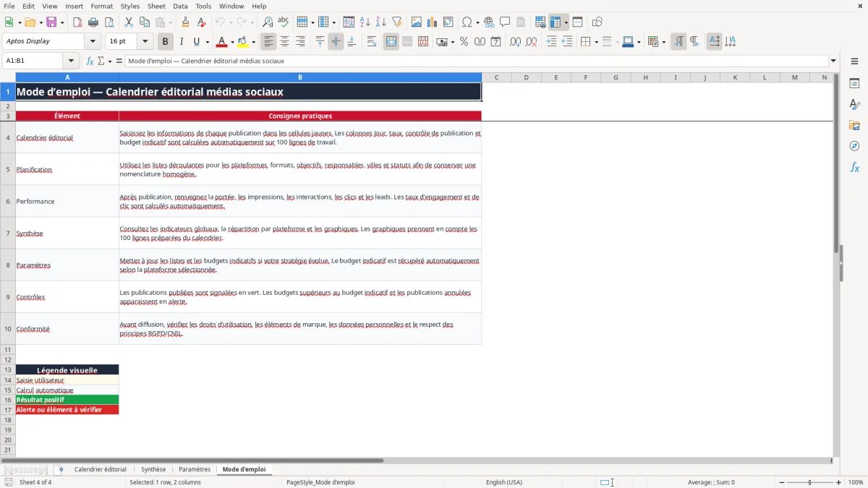Insert a hyperlink using the globe icon
Image resolution: width=868 pixels, height=488 pixels.
pyautogui.click(x=489, y=22)
